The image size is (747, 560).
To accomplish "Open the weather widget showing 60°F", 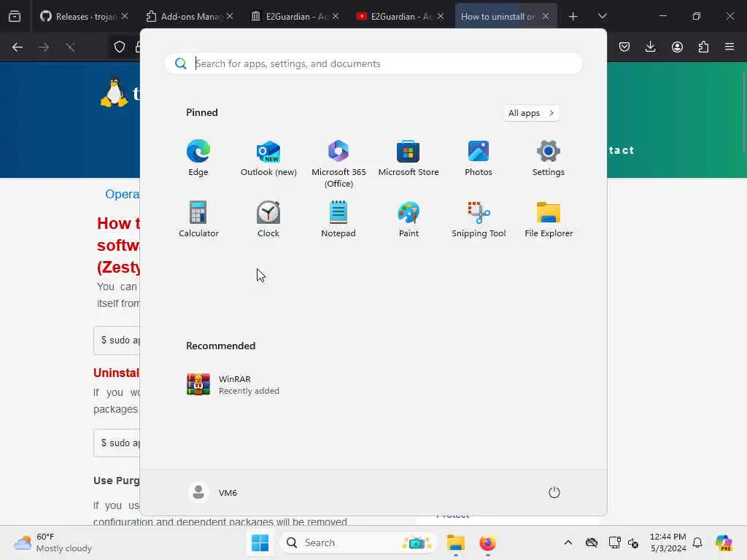I will pos(53,542).
